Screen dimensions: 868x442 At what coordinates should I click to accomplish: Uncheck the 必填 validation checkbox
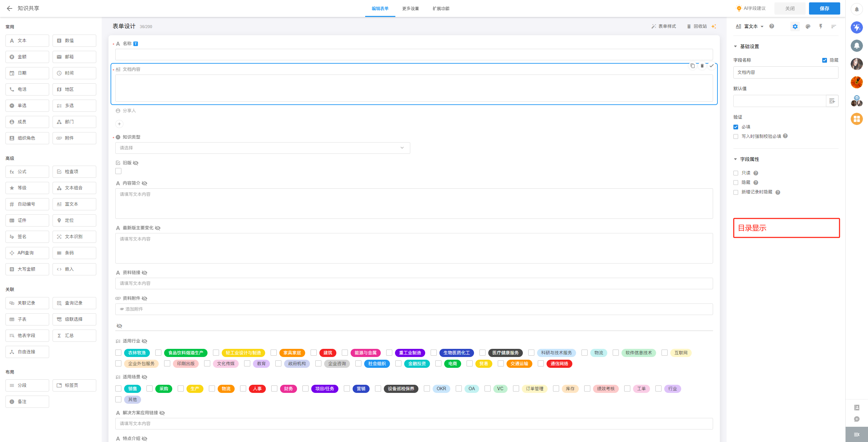pos(736,127)
